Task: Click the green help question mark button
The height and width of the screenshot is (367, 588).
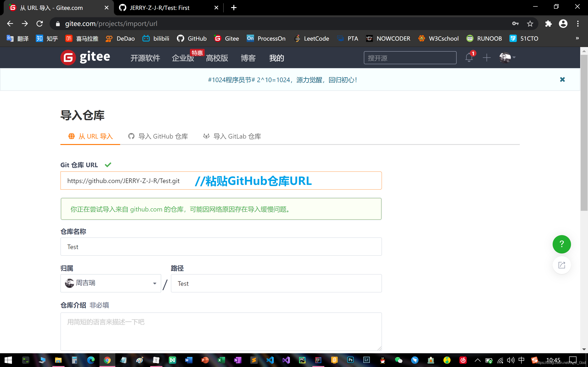Action: 562,244
